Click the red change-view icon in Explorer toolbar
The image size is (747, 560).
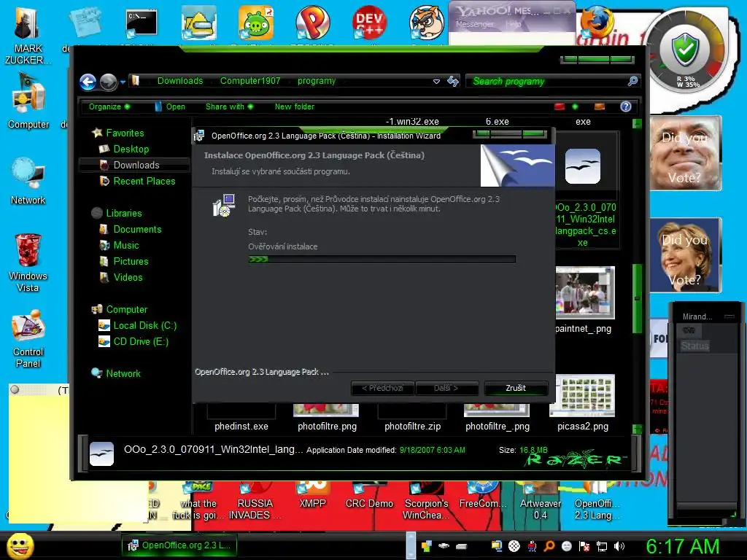click(560, 106)
